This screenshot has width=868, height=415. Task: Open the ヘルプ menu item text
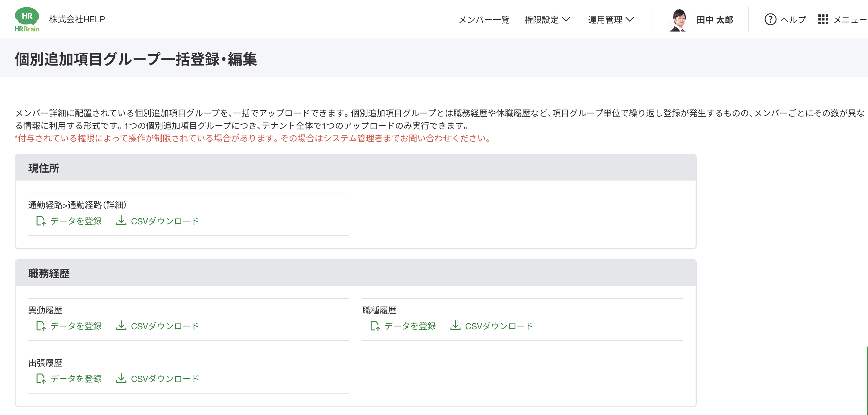[x=793, y=20]
